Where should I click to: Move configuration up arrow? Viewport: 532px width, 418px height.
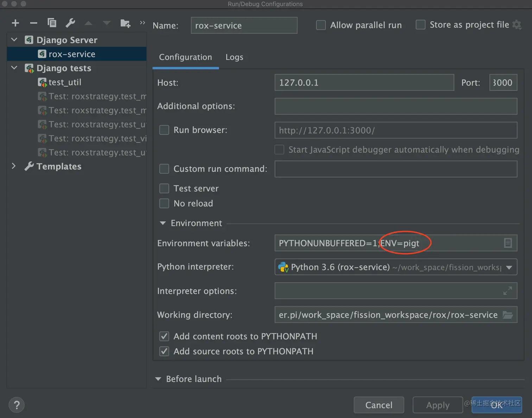click(x=88, y=23)
